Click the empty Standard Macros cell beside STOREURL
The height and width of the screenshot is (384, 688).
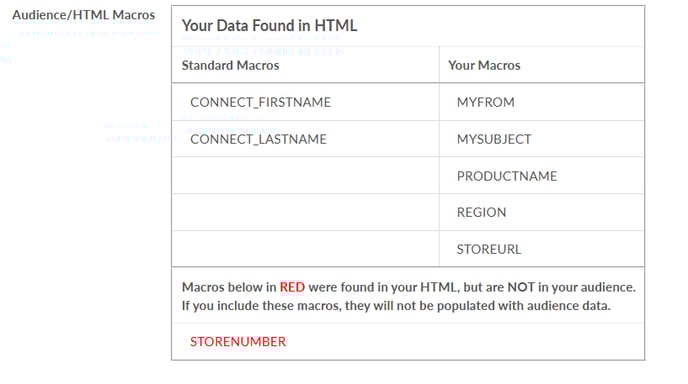coord(305,249)
